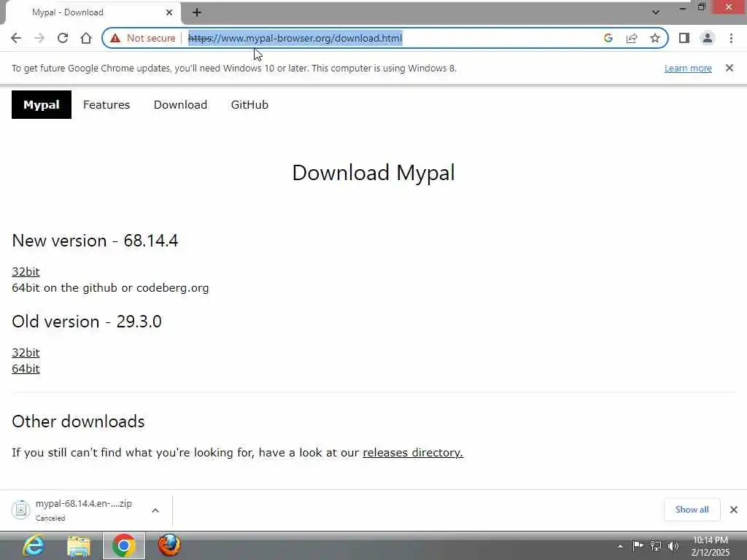
Task: Open the Features menu item
Action: [107, 105]
